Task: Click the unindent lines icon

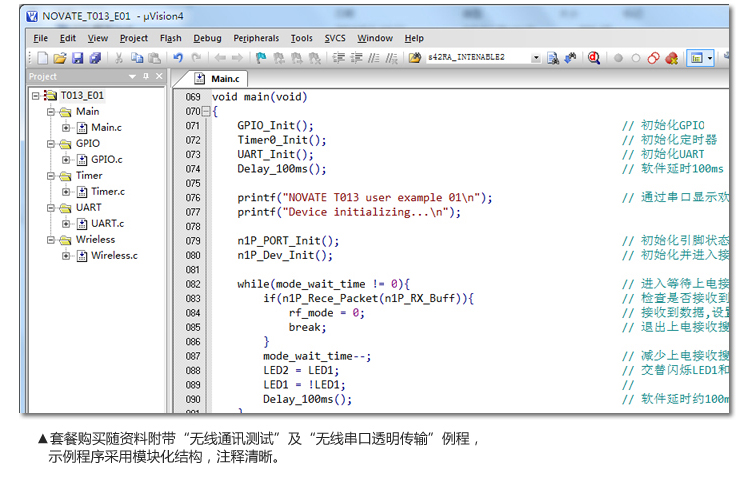Action: 356,58
